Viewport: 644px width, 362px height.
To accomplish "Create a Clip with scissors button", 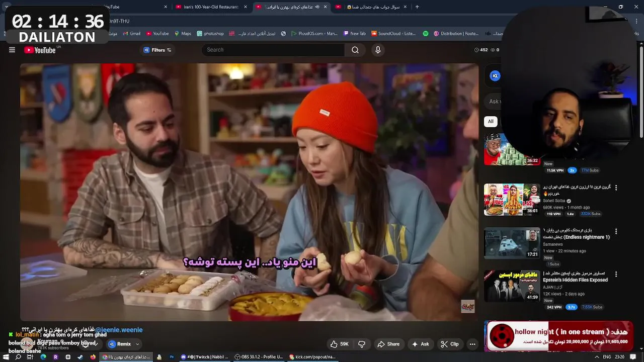I will coord(450,344).
